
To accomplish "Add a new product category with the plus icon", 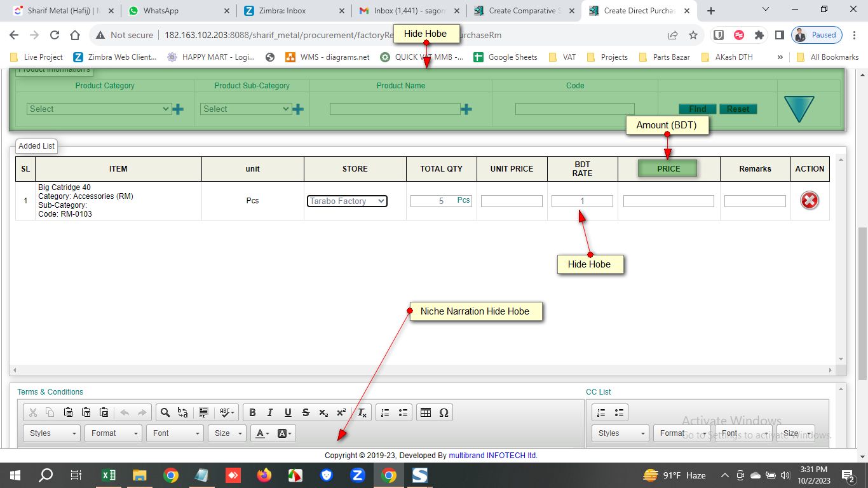I will (178, 109).
